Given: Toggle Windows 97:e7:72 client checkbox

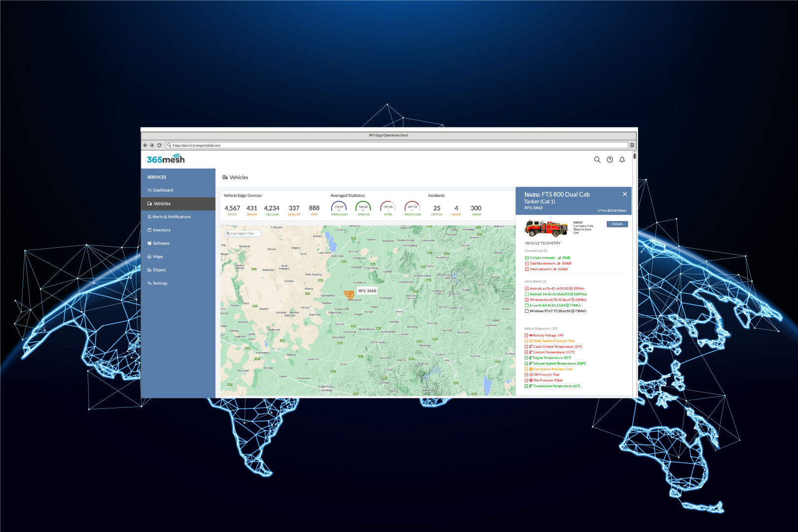Looking at the screenshot, I should click(527, 311).
